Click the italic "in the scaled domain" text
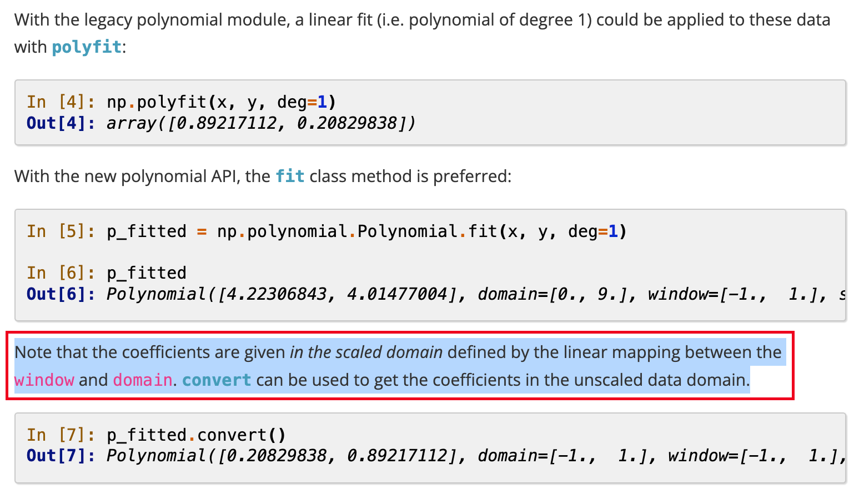The width and height of the screenshot is (864, 504). pos(366,352)
